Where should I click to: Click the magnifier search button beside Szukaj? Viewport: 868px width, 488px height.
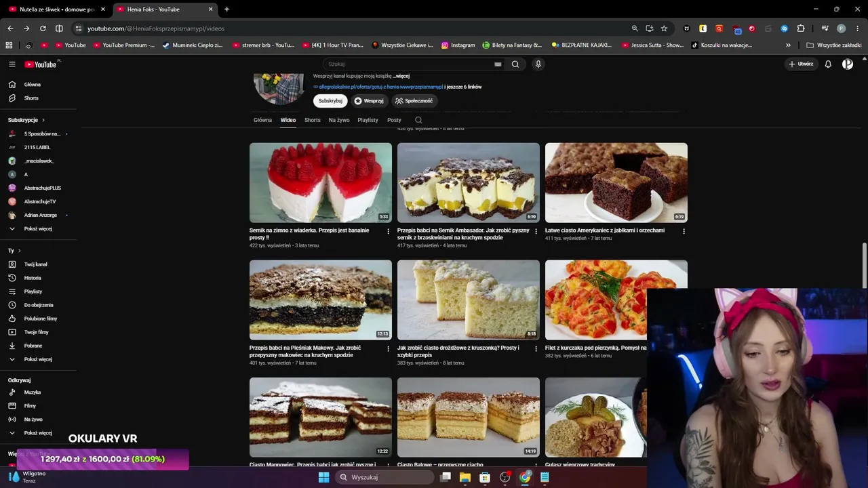(515, 64)
